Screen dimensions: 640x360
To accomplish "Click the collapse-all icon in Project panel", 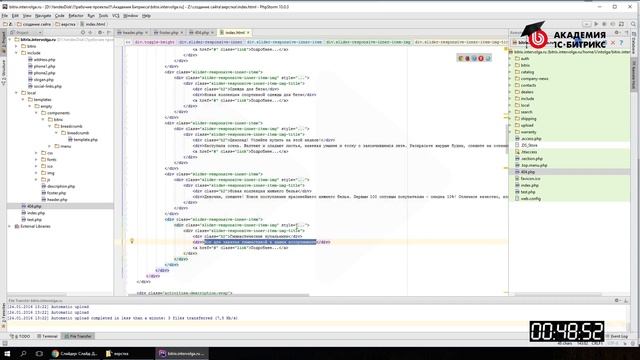I will click(91, 32).
